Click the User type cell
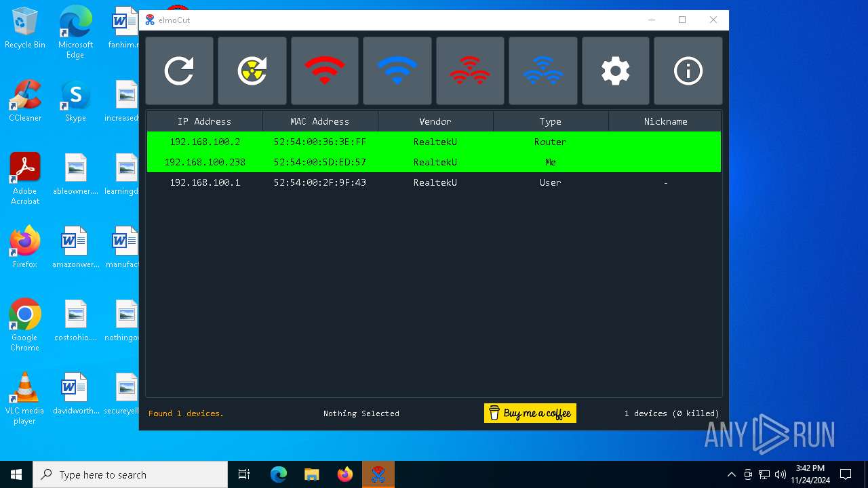This screenshot has height=488, width=868. (551, 182)
